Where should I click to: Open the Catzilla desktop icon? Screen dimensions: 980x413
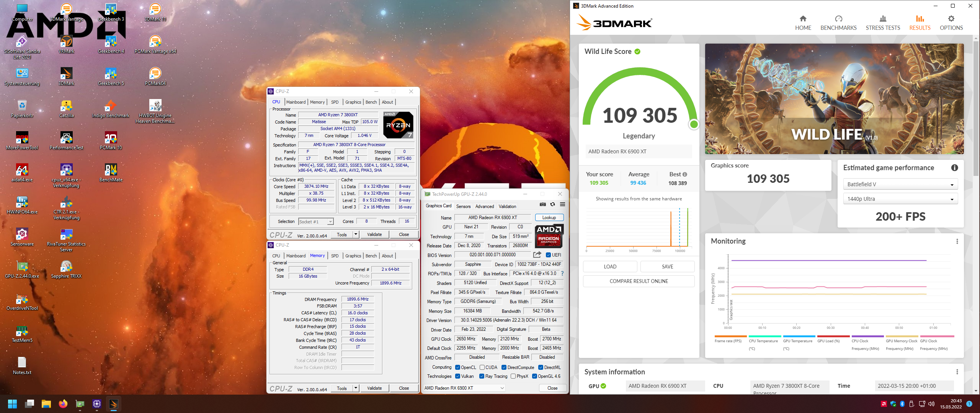pos(66,109)
